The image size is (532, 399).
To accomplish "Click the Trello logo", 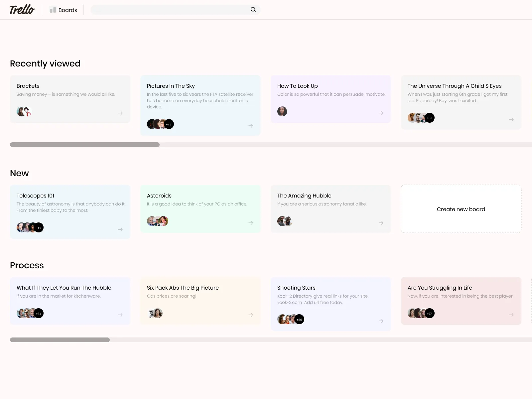I will (x=22, y=10).
